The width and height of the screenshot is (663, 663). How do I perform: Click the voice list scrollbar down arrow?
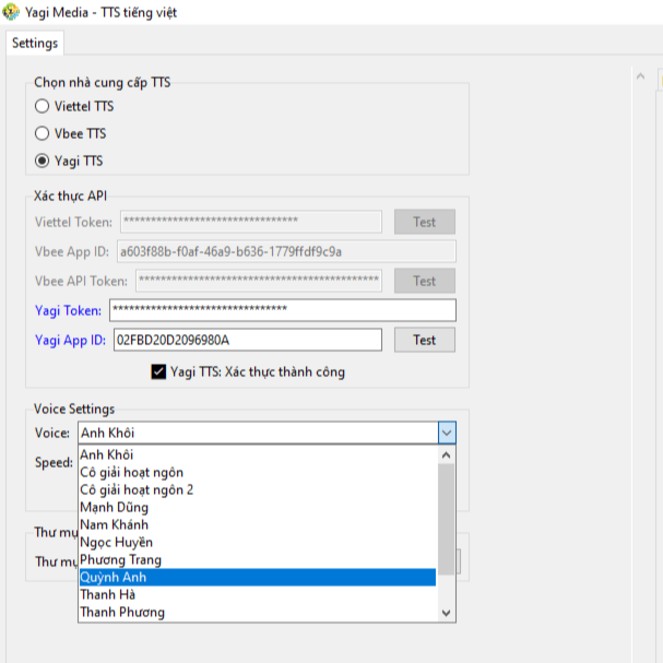point(446,613)
